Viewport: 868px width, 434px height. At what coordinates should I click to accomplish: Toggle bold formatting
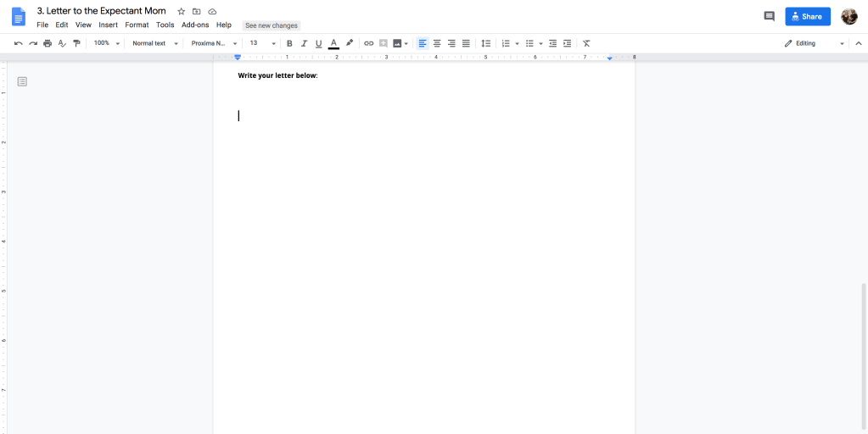pos(289,43)
